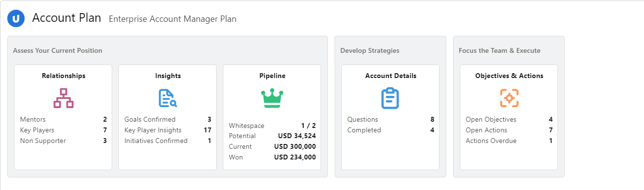
Task: Open the Objectives & Actions card title
Action: (509, 76)
